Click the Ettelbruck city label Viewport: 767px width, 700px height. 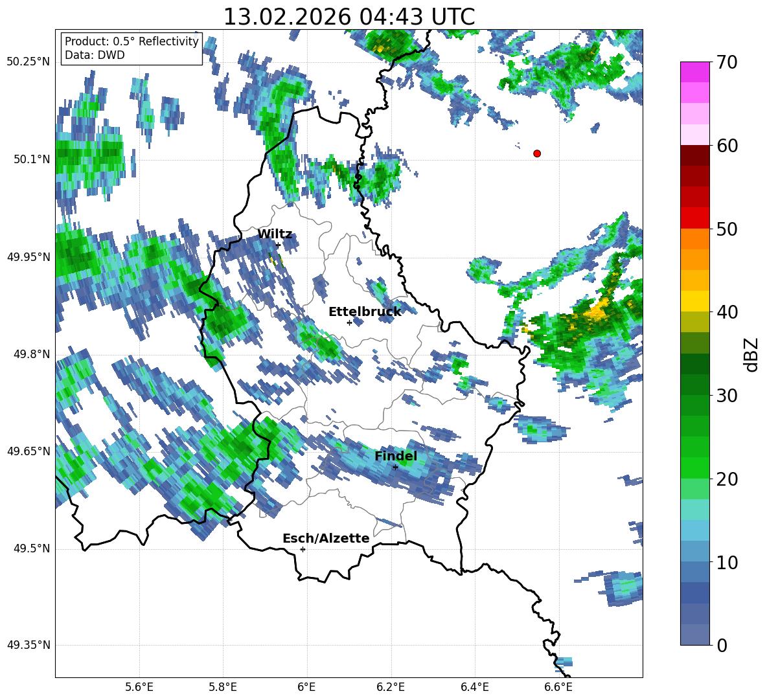point(365,311)
